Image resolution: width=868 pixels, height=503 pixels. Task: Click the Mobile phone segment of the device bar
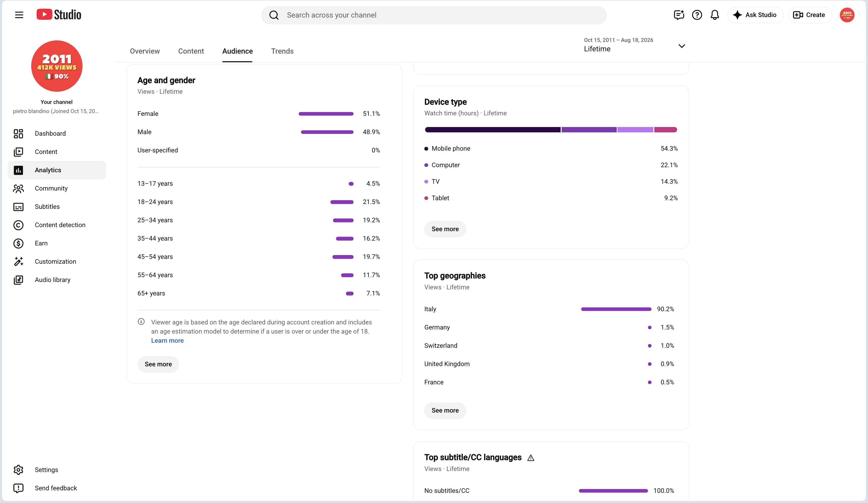click(493, 130)
